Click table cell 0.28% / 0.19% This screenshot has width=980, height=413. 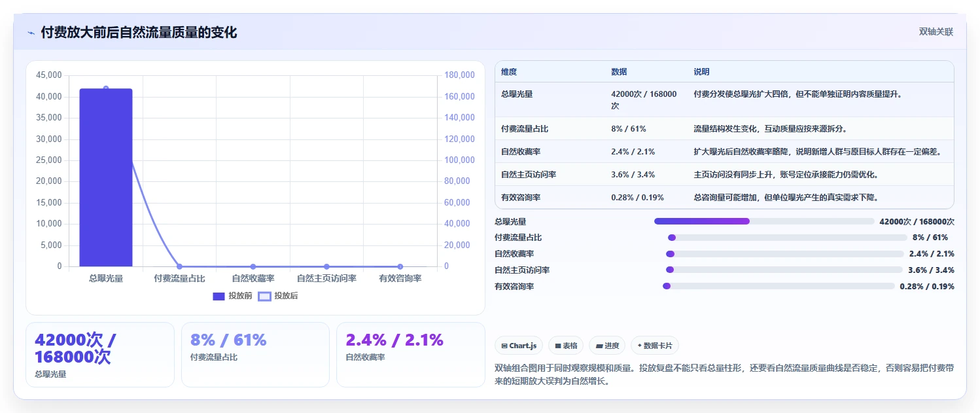(x=637, y=198)
